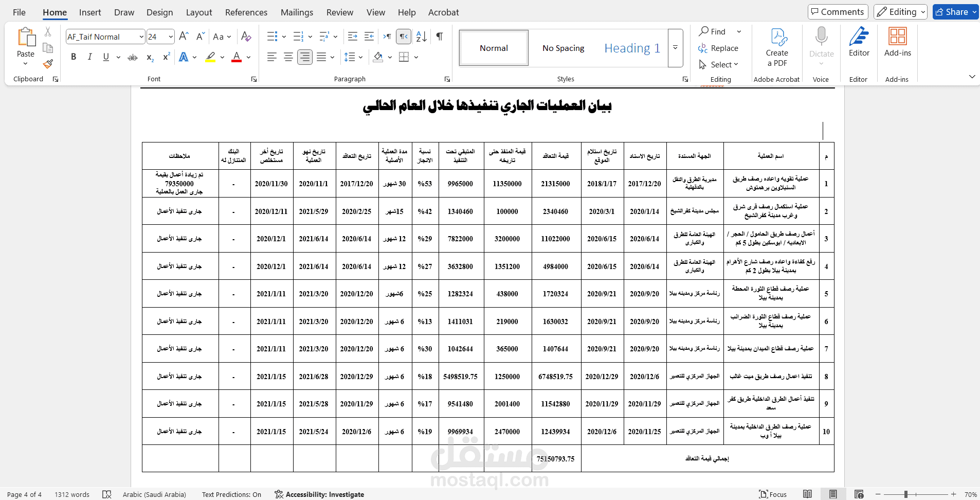
Task: Toggle Show/Hide paragraph marks
Action: (440, 37)
